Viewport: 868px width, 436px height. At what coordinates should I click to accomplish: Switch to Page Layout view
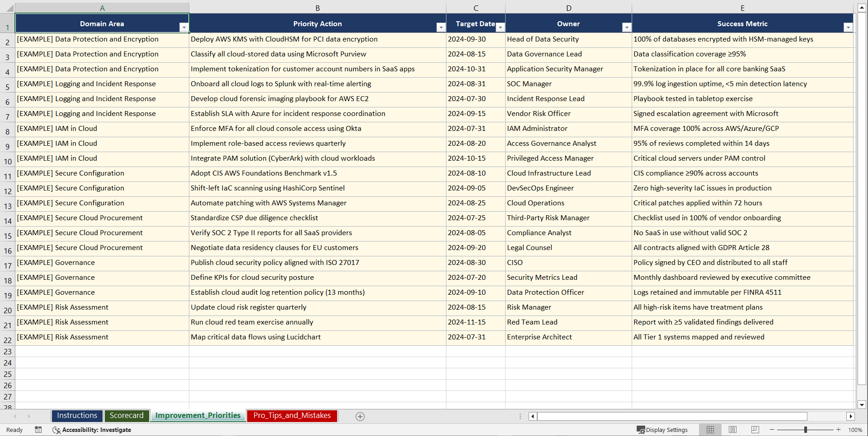coord(732,430)
